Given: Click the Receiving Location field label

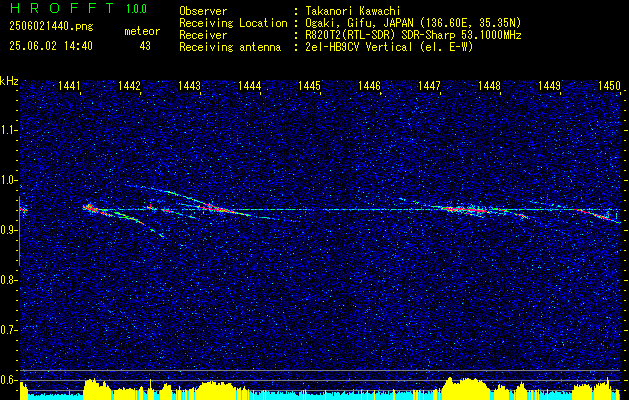Looking at the screenshot, I should (233, 23).
